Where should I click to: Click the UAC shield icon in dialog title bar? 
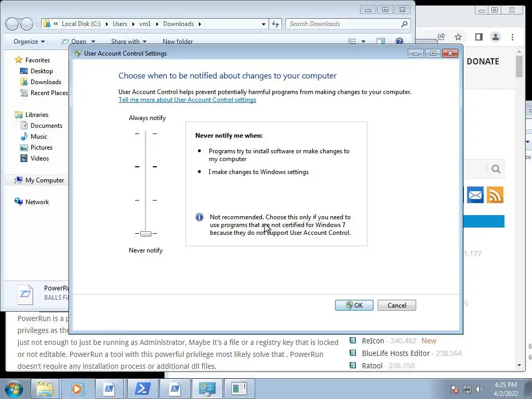[x=78, y=54]
